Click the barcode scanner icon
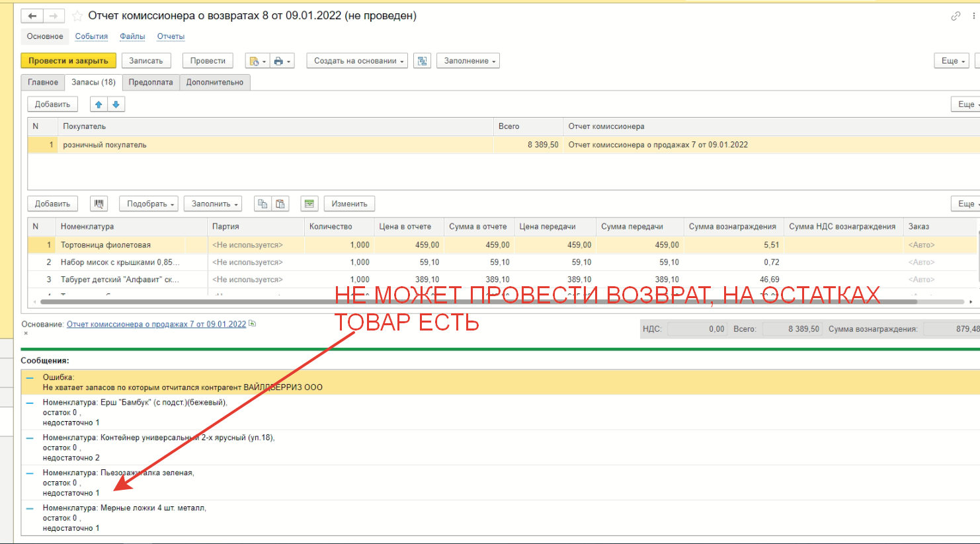Image resolution: width=980 pixels, height=544 pixels. (99, 204)
